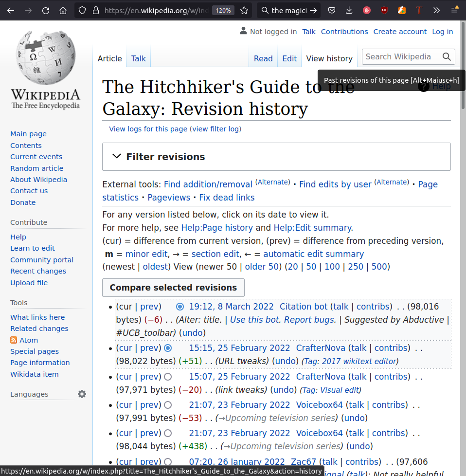Viewport: 466px width, 476px height.
Task: Select radio for 07:20, 26 January 2022 revision
Action: point(168,462)
